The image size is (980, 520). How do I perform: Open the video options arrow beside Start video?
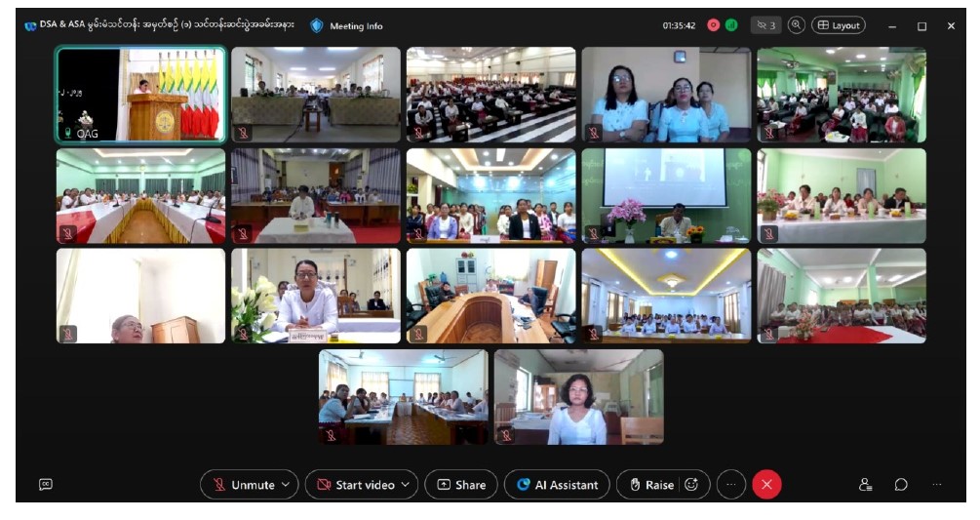(405, 485)
